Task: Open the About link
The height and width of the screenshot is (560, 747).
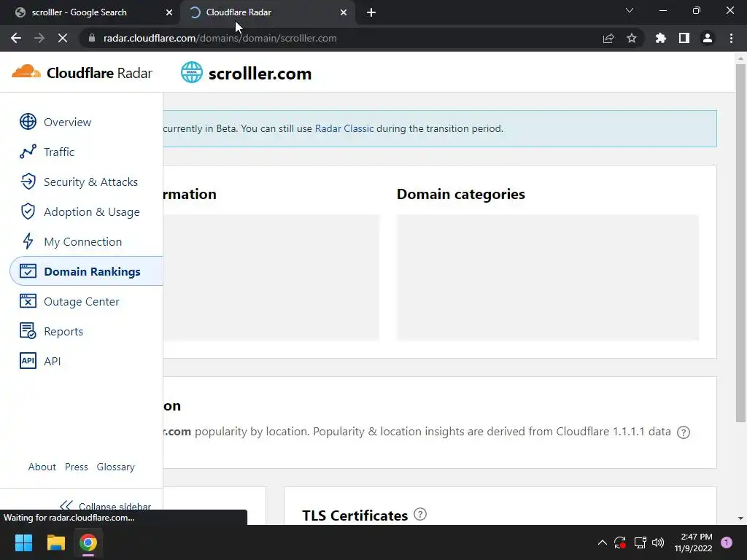Action: (42, 467)
